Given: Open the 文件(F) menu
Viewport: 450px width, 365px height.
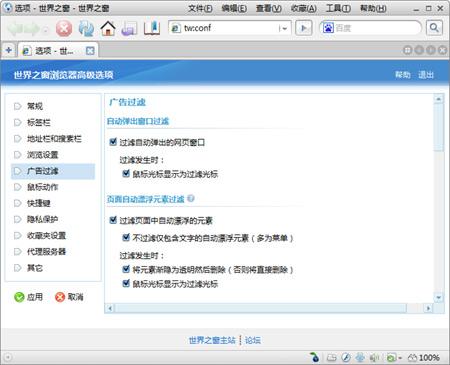Looking at the screenshot, I should pyautogui.click(x=200, y=8).
